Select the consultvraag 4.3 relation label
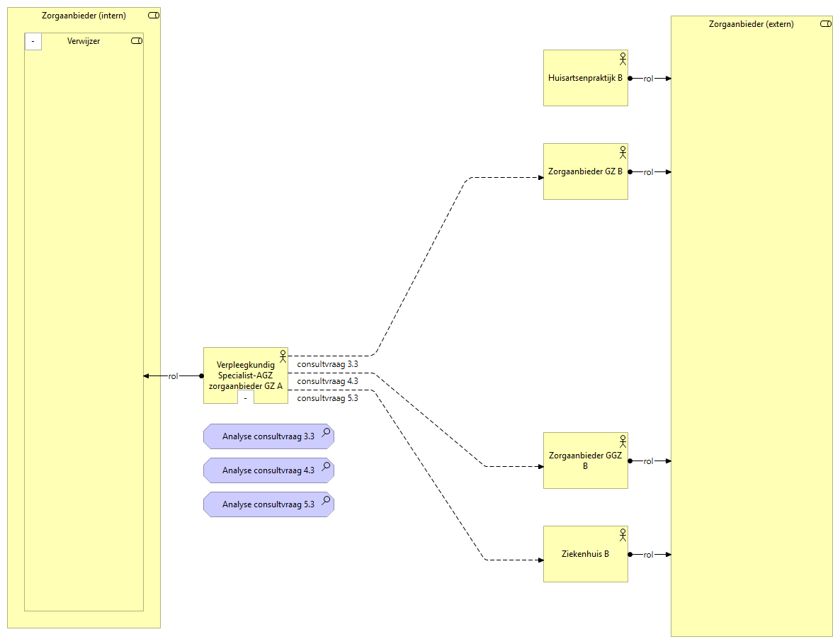840x644 pixels. [327, 381]
